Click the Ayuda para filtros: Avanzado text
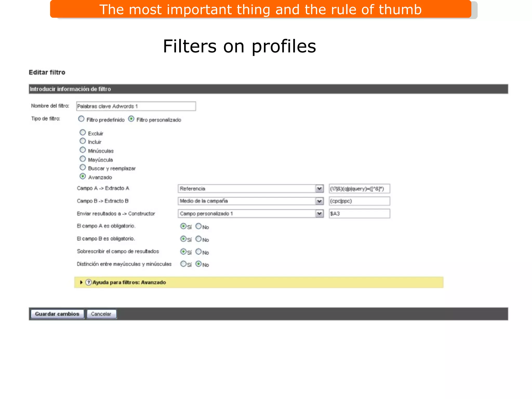This screenshot has height=399, width=532. 129,282
